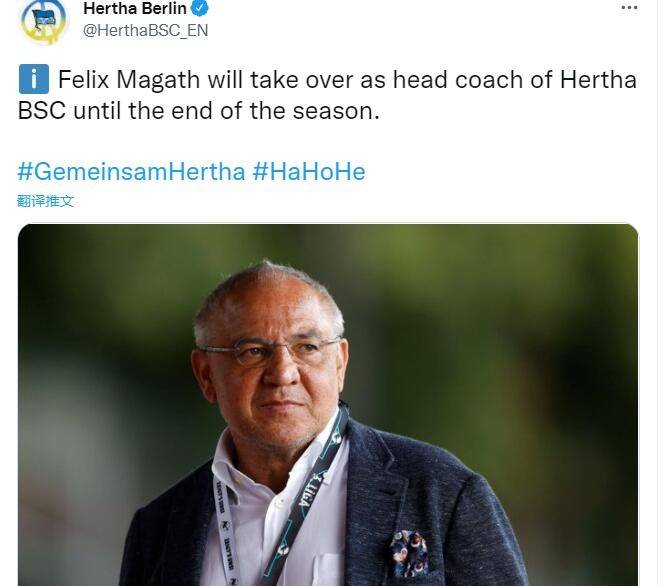The height and width of the screenshot is (586, 666).
Task: Open the Hertha Berlin profile avatar
Action: click(x=45, y=20)
